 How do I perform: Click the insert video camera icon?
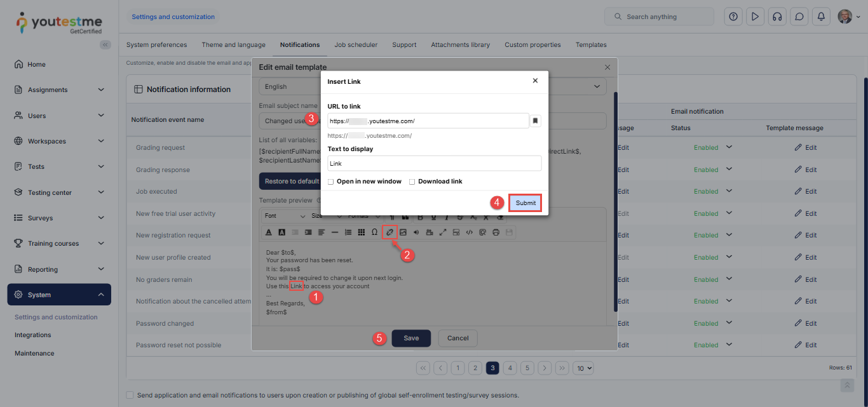pyautogui.click(x=430, y=232)
